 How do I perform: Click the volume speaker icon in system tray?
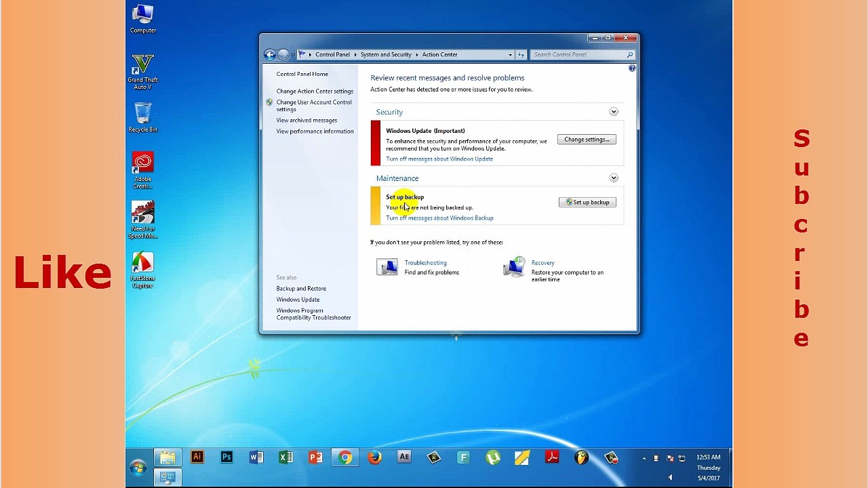click(670, 478)
